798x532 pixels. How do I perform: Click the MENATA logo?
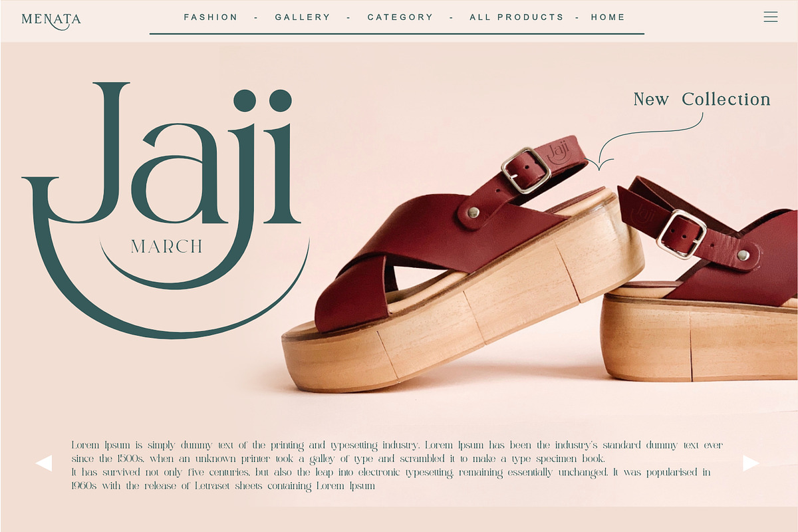[51, 21]
